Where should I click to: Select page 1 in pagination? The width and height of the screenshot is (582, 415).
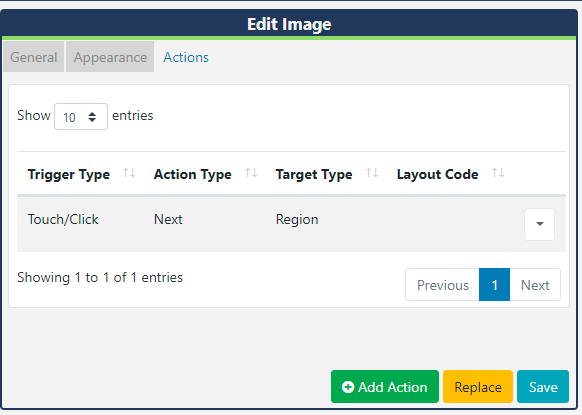pyautogui.click(x=494, y=285)
